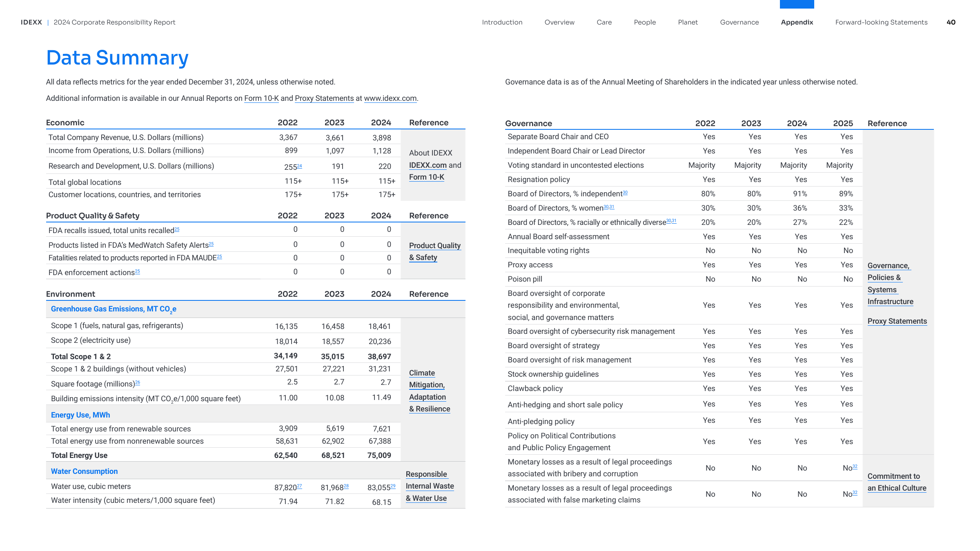Open the Proxy Statements link in intro text
This screenshot has height=551, width=980.
pos(324,98)
